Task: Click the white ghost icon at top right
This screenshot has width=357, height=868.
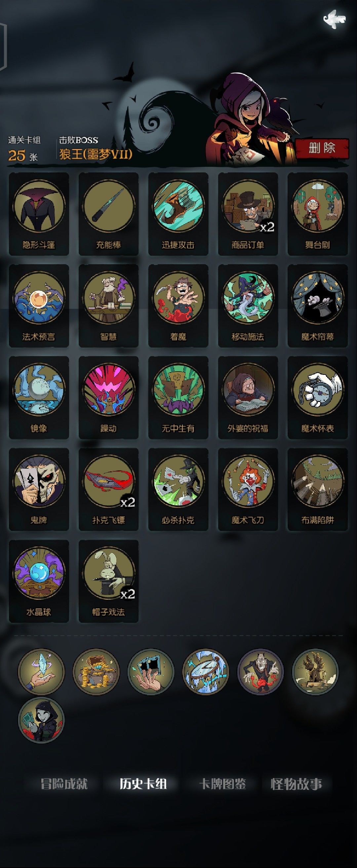Action: pyautogui.click(x=334, y=19)
